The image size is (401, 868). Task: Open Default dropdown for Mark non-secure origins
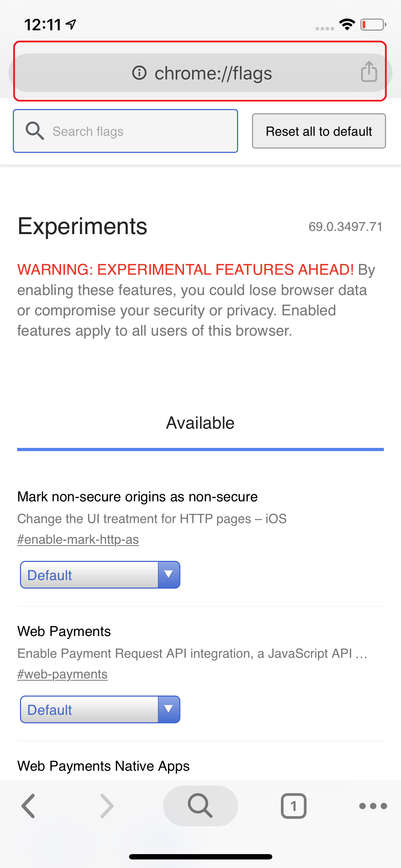[89, 575]
